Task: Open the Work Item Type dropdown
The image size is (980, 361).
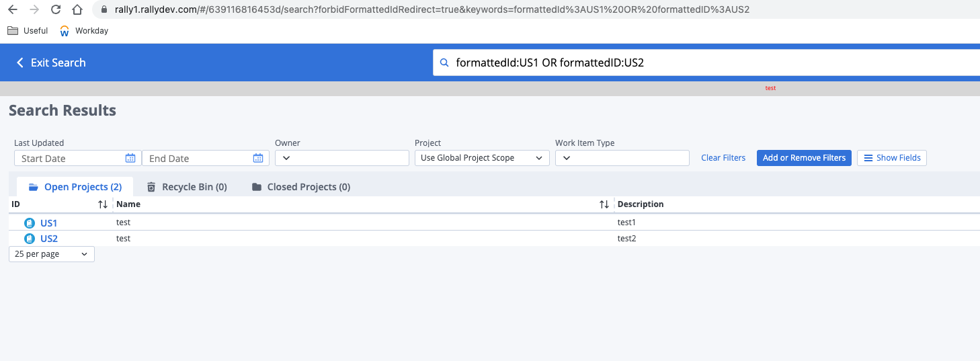Action: 622,158
